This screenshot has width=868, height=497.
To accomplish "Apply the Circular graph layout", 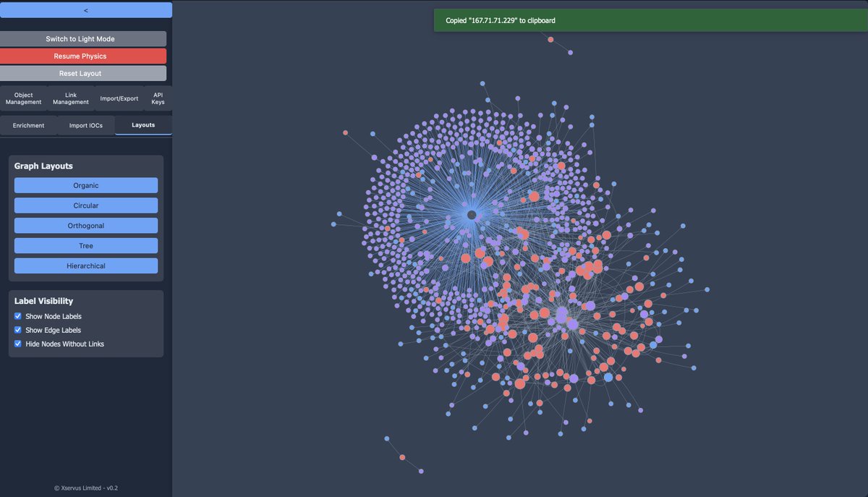I will 86,205.
